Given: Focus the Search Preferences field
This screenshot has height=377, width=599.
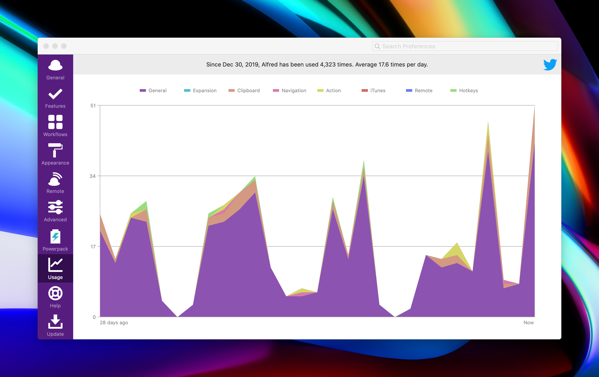Looking at the screenshot, I should pos(465,46).
